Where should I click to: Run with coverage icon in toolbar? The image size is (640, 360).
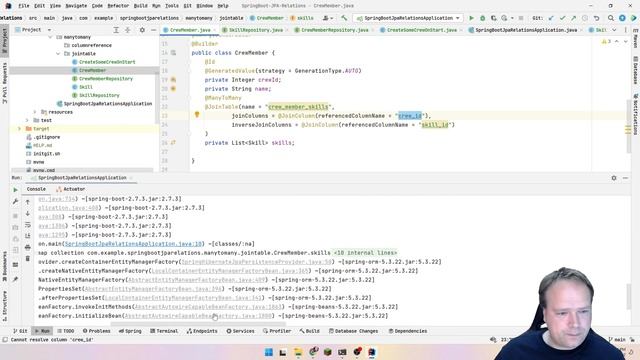[x=493, y=18]
